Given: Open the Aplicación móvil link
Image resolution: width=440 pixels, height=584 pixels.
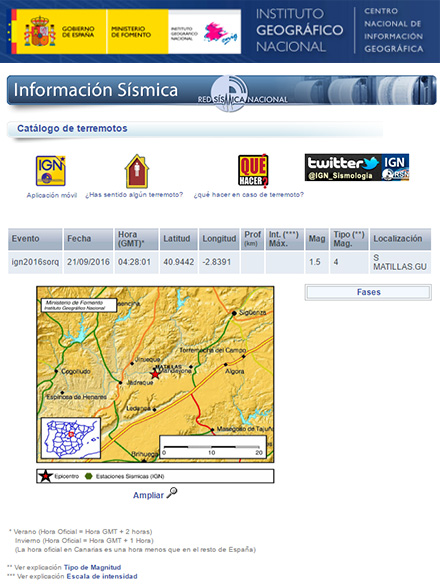Looking at the screenshot, I should pos(52,195).
